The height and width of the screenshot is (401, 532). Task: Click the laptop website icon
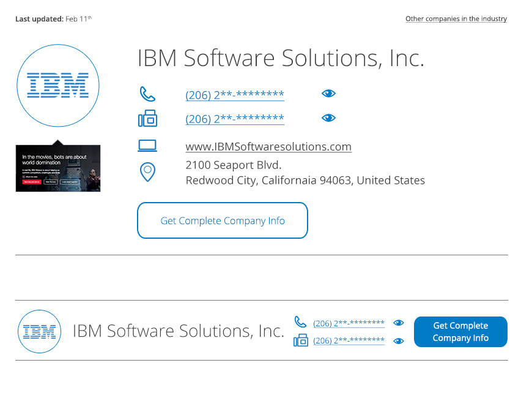click(147, 146)
